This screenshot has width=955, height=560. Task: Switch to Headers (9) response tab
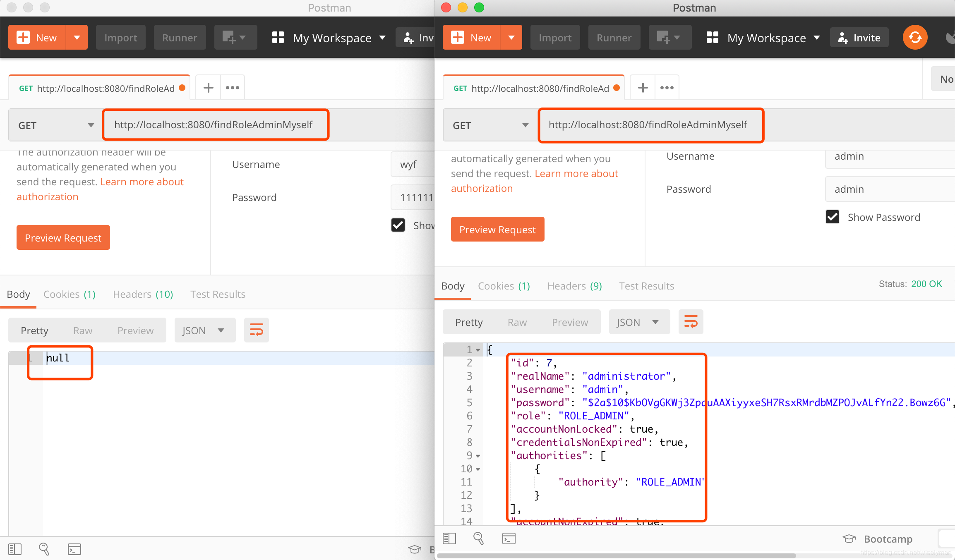pos(574,286)
